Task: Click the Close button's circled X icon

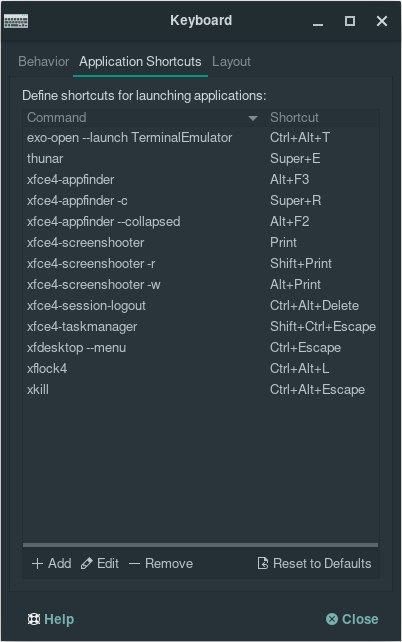Action: point(332,619)
